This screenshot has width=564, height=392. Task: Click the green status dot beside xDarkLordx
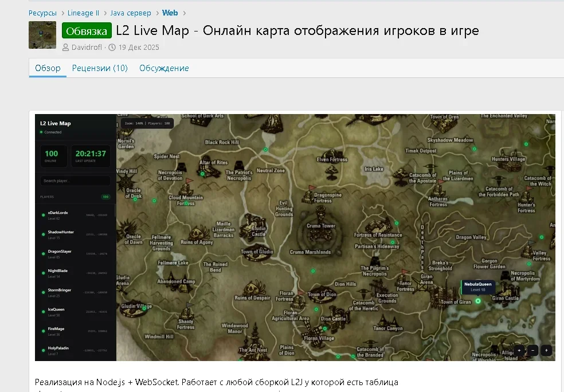tap(43, 215)
